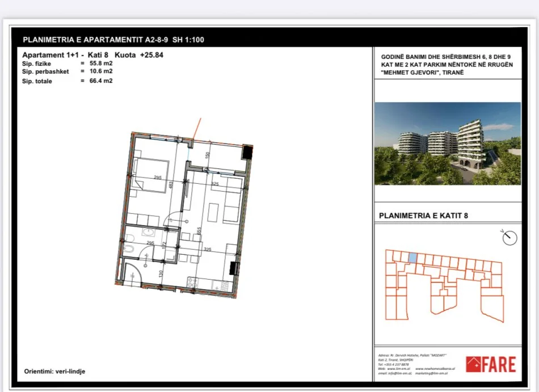539x392 pixels.
Task: Click the toilet symbol in the bathroom
Action: [129, 250]
